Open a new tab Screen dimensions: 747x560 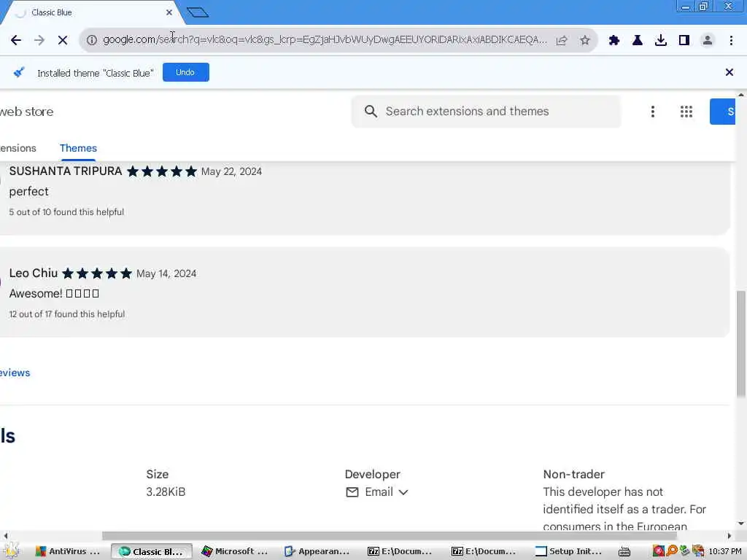(198, 12)
